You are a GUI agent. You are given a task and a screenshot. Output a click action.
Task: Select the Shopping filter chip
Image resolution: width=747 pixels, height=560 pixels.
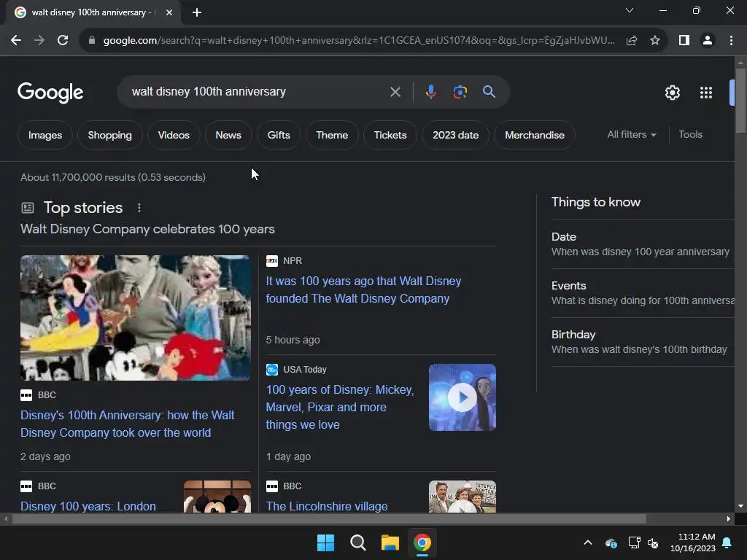(110, 135)
